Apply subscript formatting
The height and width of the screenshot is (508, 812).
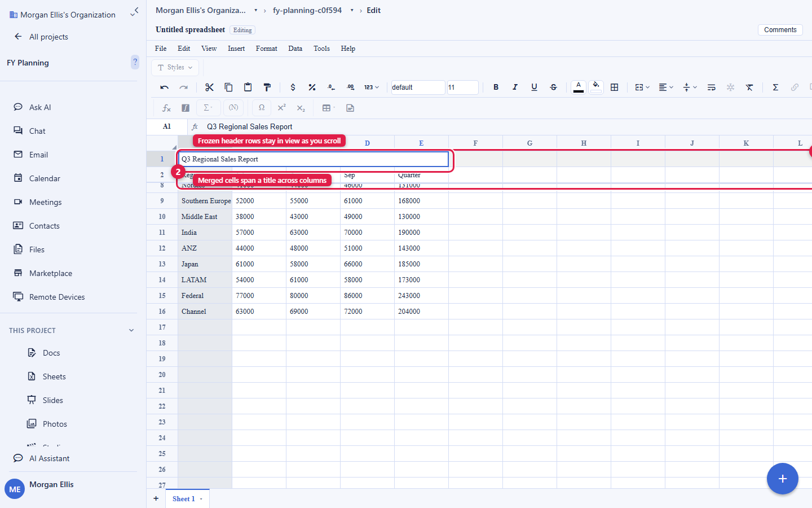pyautogui.click(x=301, y=108)
